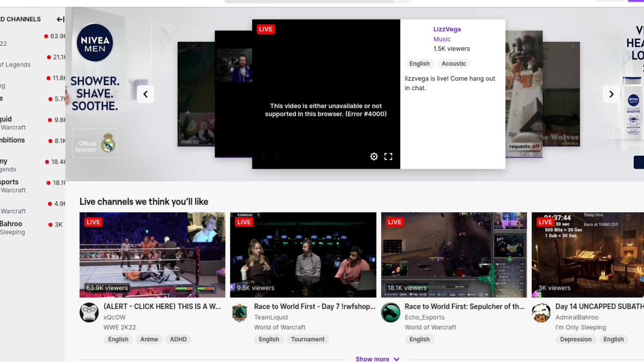The height and width of the screenshot is (362, 644).
Task: Open Echo_Esports channel name link
Action: coord(425,317)
